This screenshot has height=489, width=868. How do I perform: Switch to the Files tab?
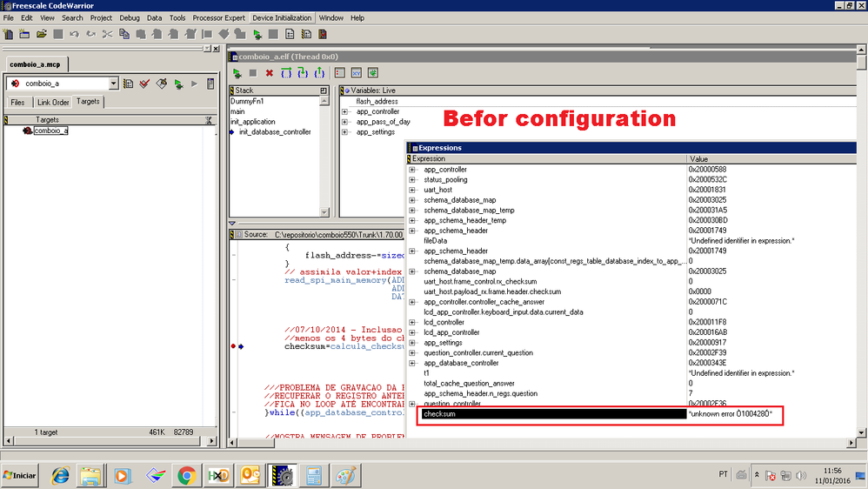pos(17,103)
